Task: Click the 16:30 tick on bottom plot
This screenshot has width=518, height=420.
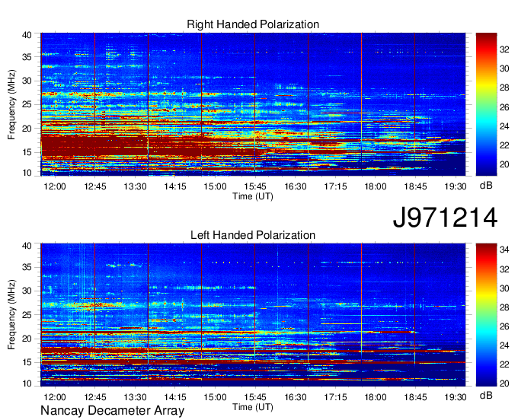Action: [296, 397]
